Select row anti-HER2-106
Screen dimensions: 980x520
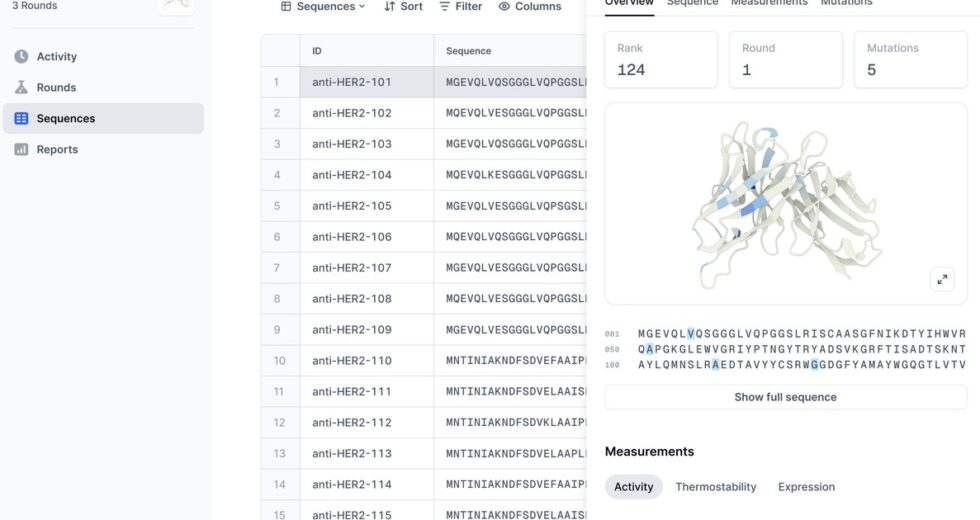(424, 237)
